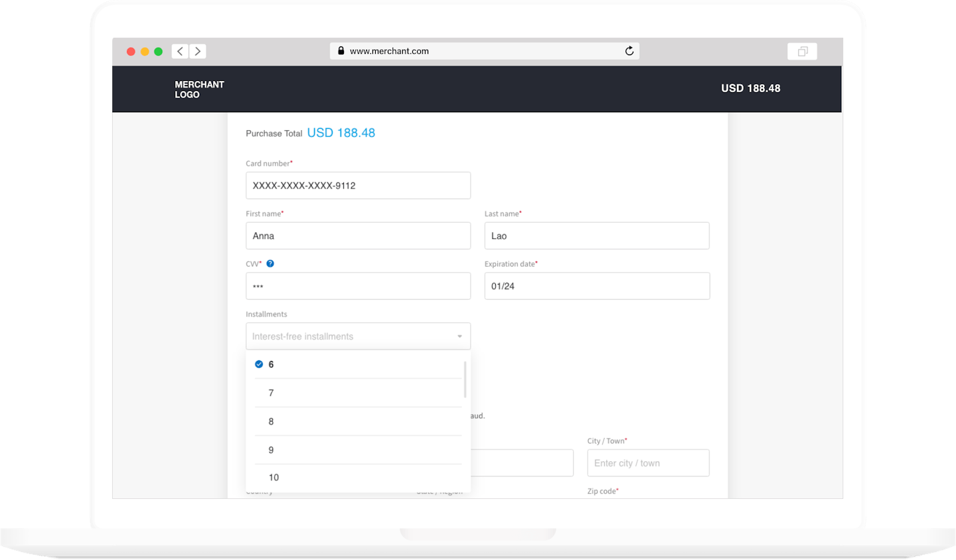Click the padlock icon in address bar
The height and width of the screenshot is (560, 956).
point(341,50)
